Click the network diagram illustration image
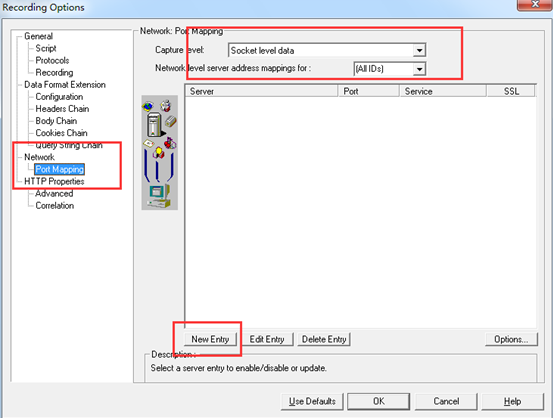This screenshot has height=418, width=553. (x=159, y=152)
